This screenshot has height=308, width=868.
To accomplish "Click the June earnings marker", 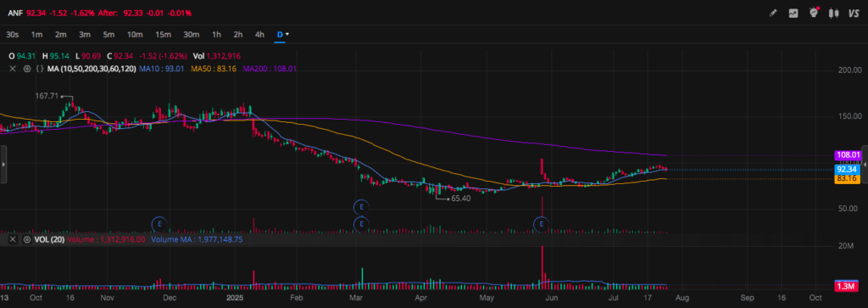I will tap(541, 224).
